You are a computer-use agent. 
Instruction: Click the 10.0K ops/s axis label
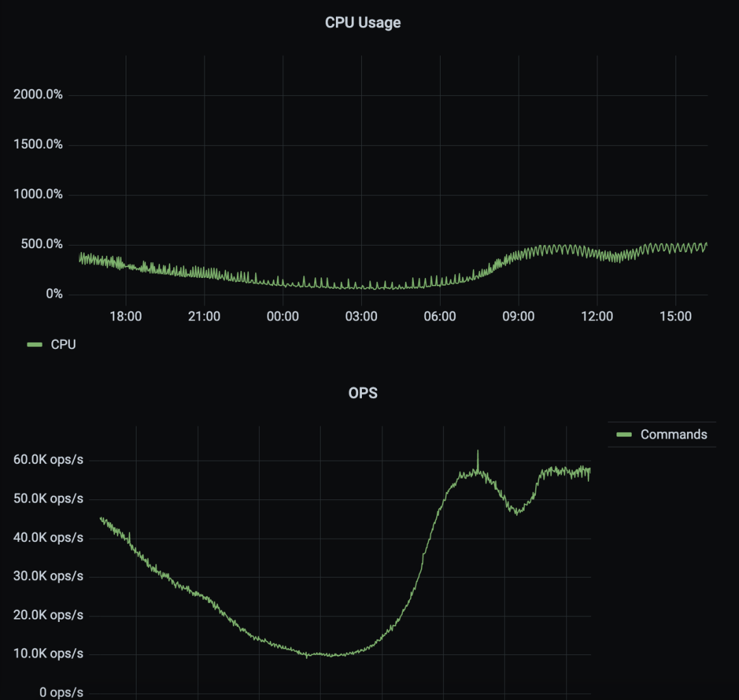click(48, 653)
